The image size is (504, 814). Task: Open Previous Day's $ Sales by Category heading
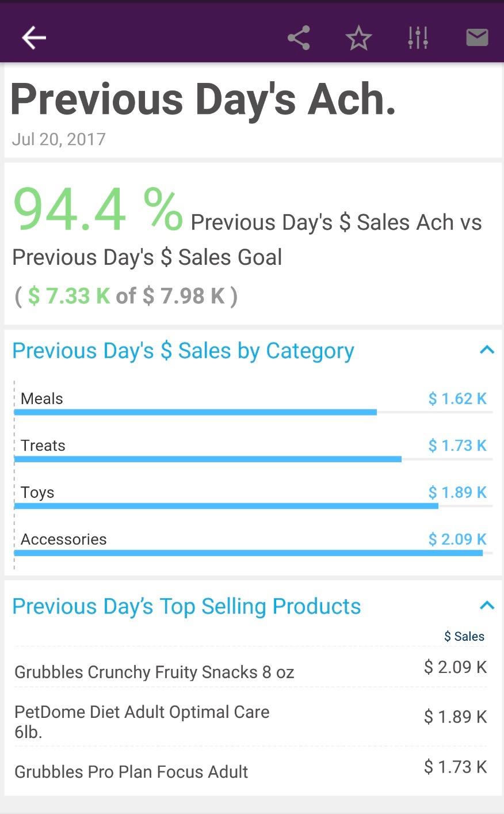(x=183, y=351)
